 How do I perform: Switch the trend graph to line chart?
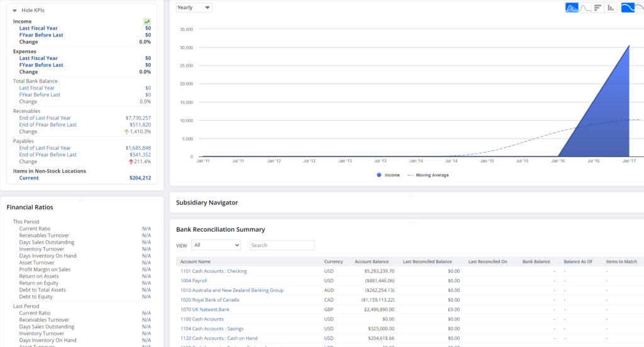(585, 8)
